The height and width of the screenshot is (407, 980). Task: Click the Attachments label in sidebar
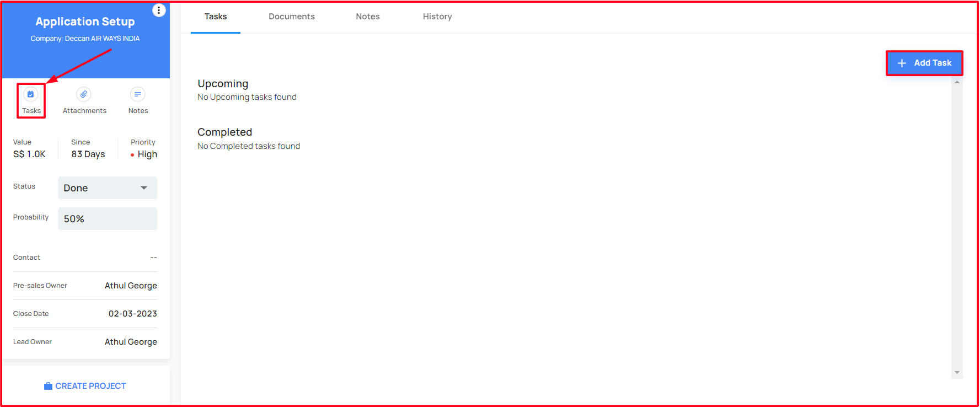tap(84, 111)
